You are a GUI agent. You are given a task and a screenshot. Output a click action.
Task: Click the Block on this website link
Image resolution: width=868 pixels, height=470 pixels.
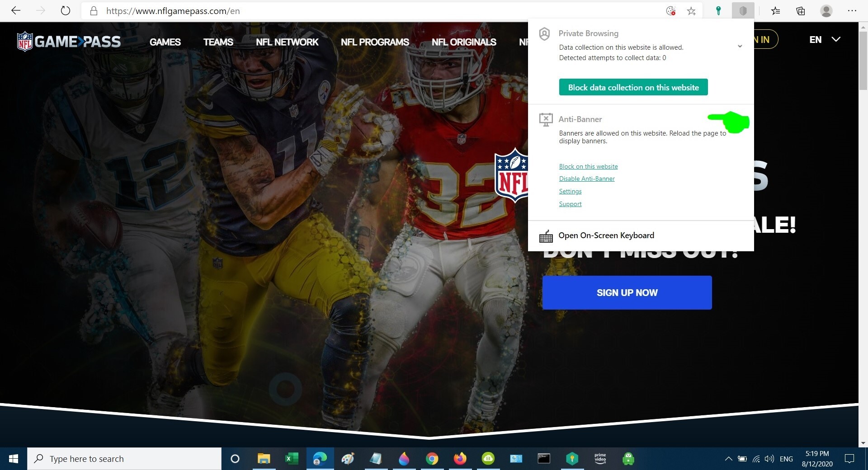click(x=588, y=166)
